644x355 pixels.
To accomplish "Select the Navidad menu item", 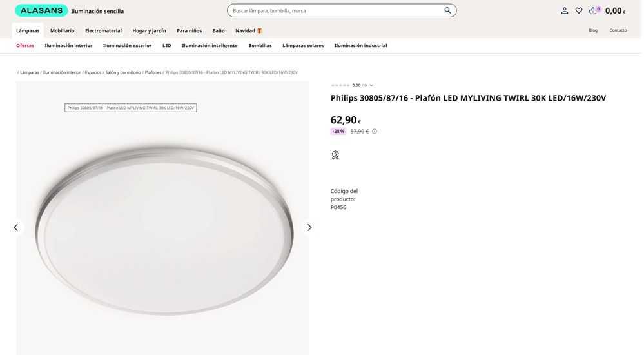I will click(x=248, y=30).
